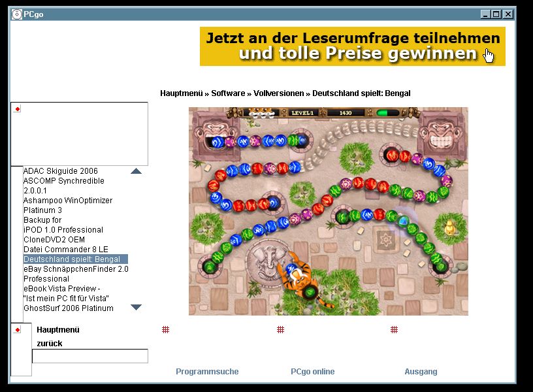Viewport: 533px width, 392px height.
Task: Click Hauptmenü in the left navigation
Action: [x=57, y=330]
